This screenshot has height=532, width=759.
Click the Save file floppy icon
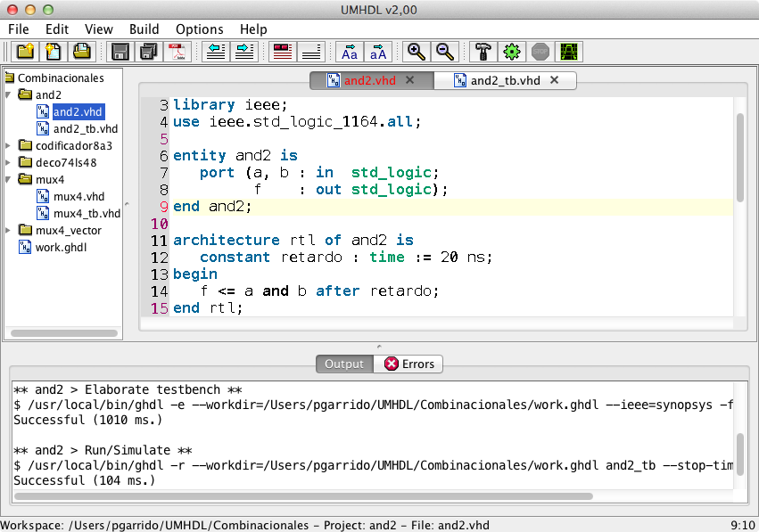click(x=120, y=52)
